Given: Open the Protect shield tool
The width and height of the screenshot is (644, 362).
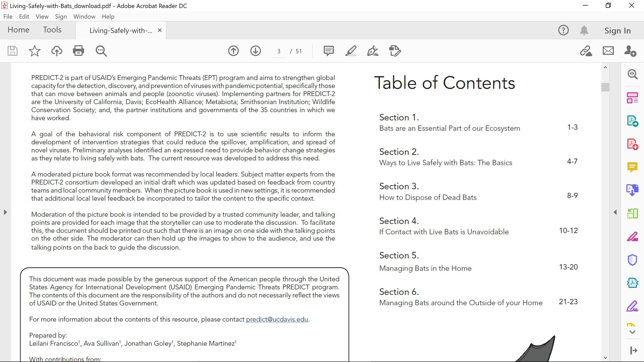Looking at the screenshot, I should pyautogui.click(x=632, y=260).
